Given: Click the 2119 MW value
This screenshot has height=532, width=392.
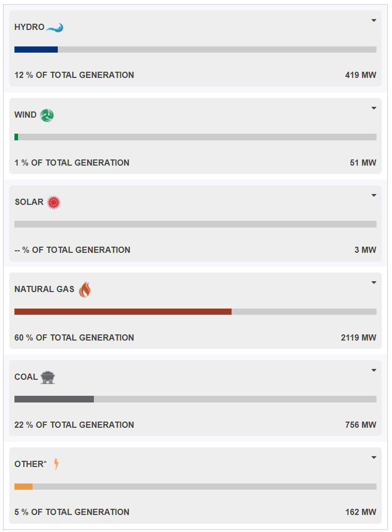Looking at the screenshot, I should (x=358, y=337).
